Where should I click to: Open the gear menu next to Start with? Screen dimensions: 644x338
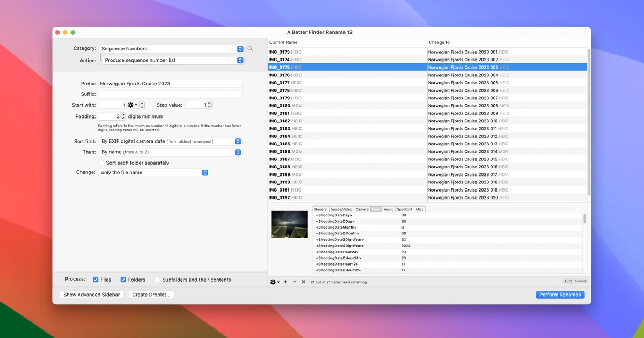click(x=132, y=105)
